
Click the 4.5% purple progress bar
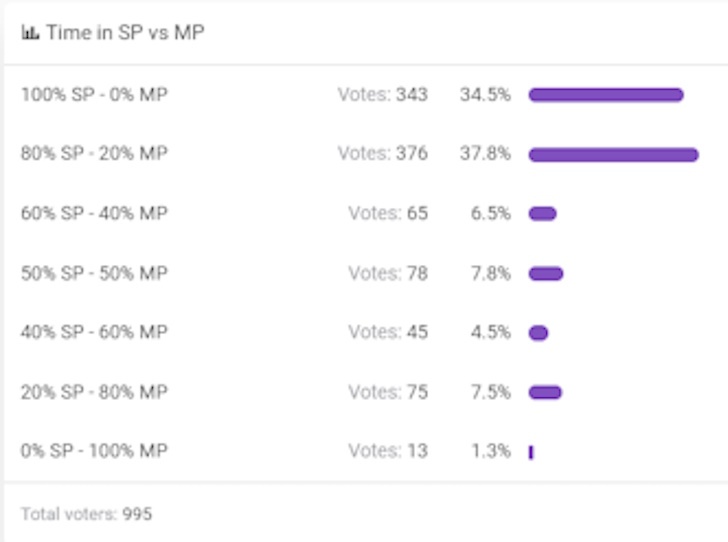[x=538, y=333]
